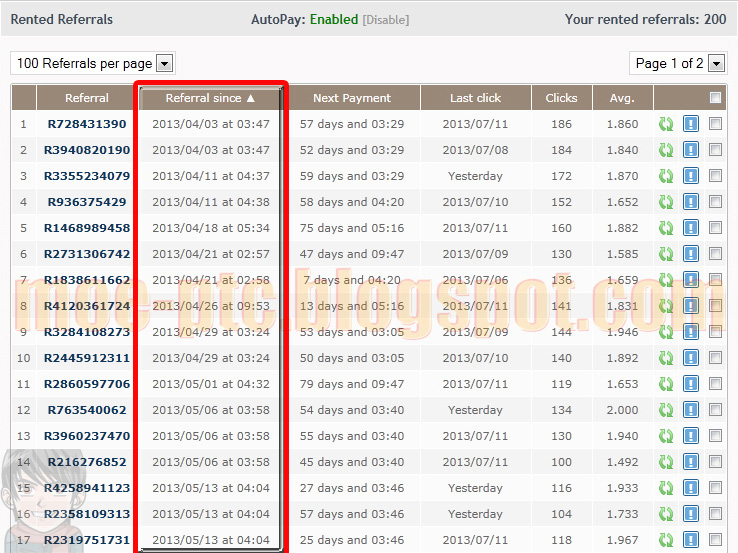The image size is (738, 553).
Task: Sort table by Clicks column
Action: click(562, 98)
